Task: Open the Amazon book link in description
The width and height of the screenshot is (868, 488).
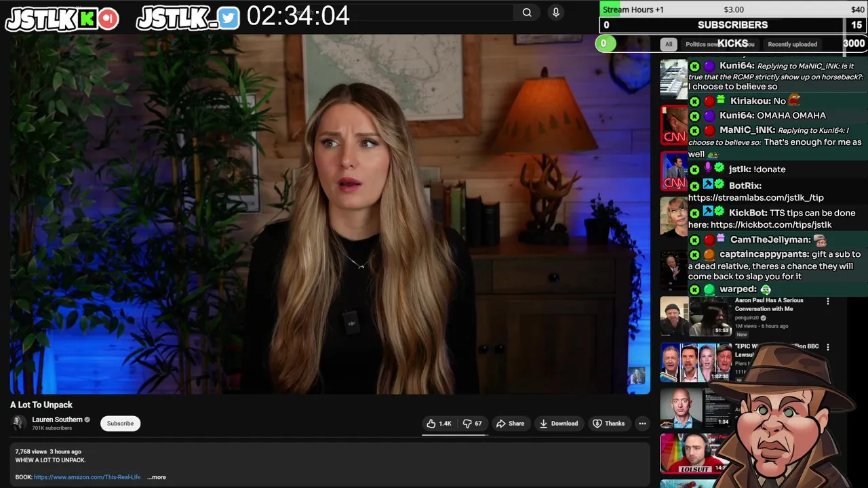Action: pos(87,477)
